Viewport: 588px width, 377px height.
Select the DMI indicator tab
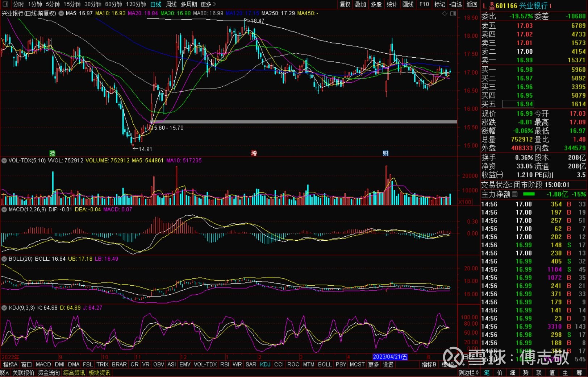click(60, 364)
